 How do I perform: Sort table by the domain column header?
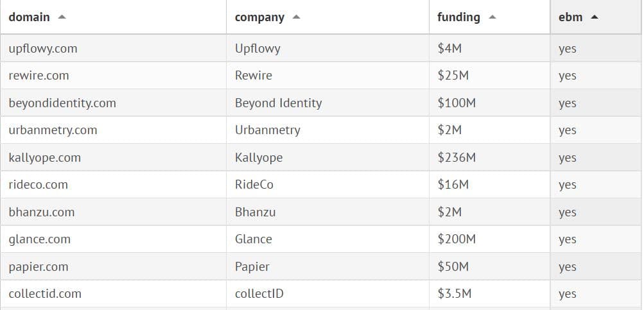[30, 17]
